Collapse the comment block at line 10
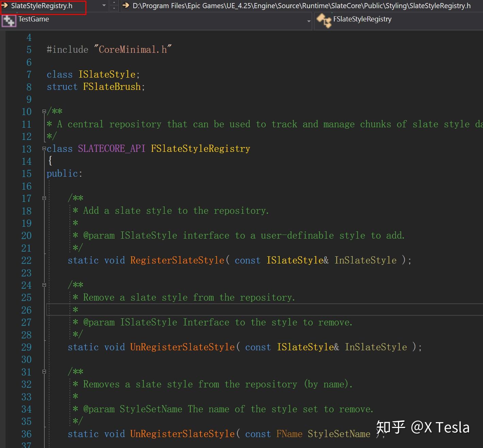The image size is (483, 448). click(44, 111)
